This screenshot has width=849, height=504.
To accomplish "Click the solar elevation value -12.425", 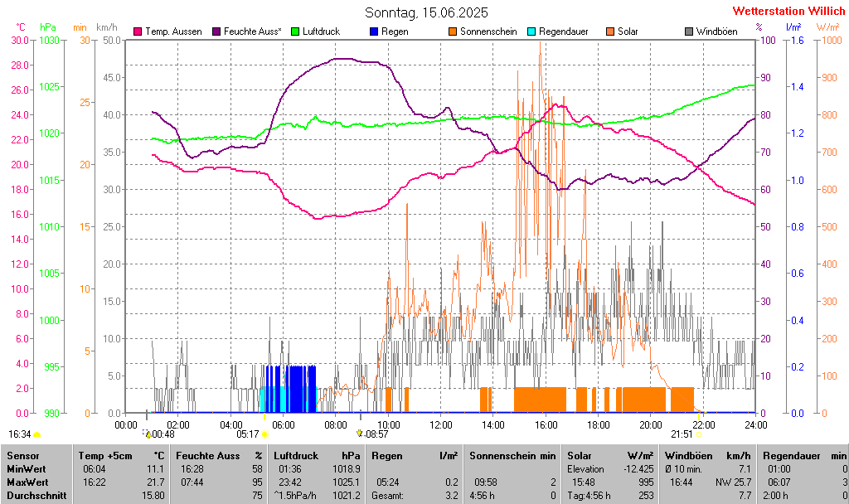I will click(638, 469).
